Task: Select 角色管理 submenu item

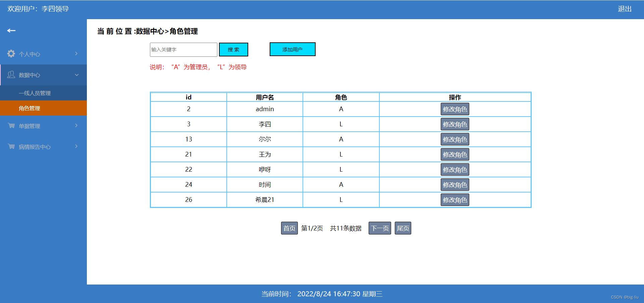Action: [x=43, y=108]
